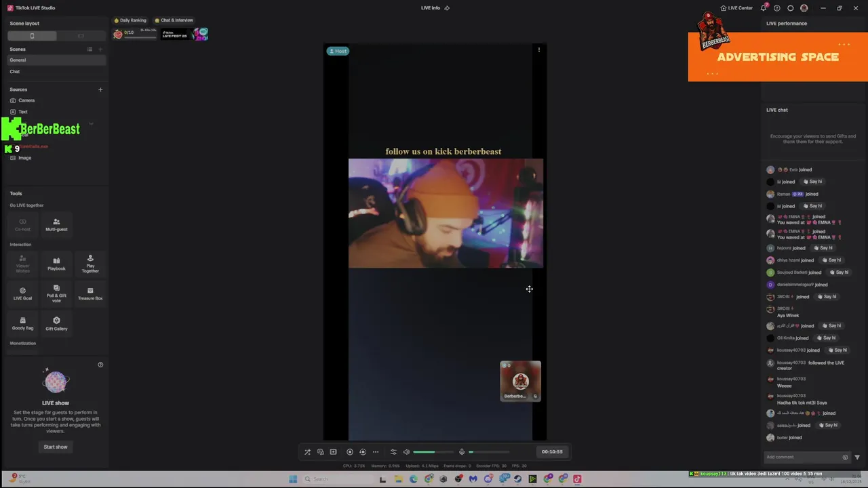The width and height of the screenshot is (868, 488).
Task: Select the Chat scene
Action: coord(56,72)
